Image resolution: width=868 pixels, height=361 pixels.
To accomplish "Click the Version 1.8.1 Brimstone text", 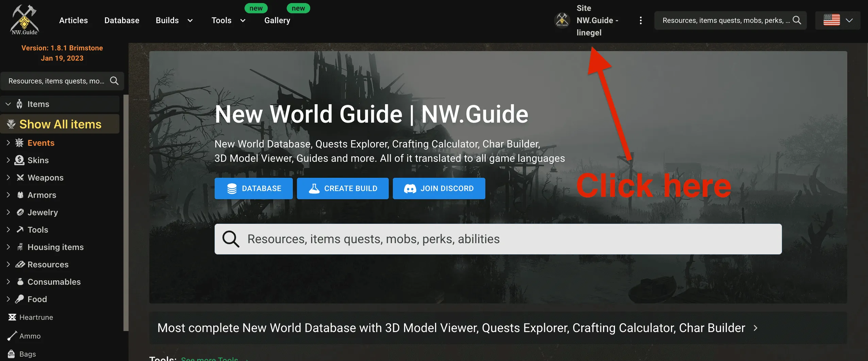I will point(62,48).
